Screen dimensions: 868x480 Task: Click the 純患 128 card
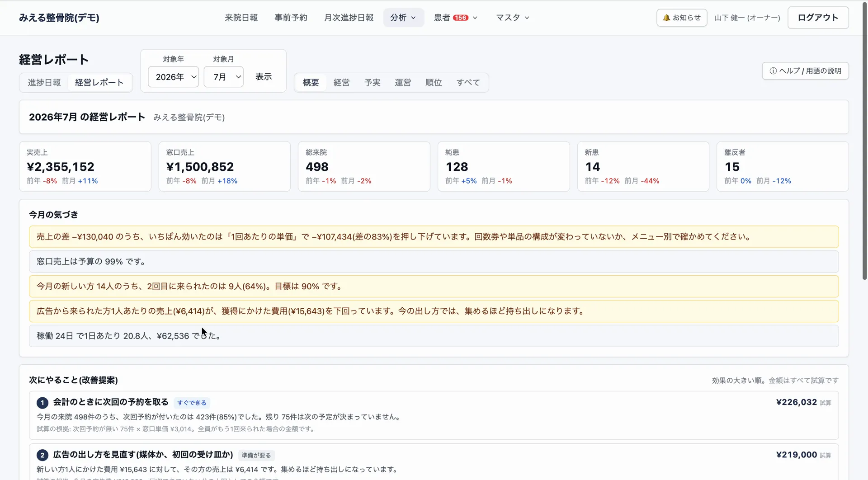pyautogui.click(x=504, y=166)
